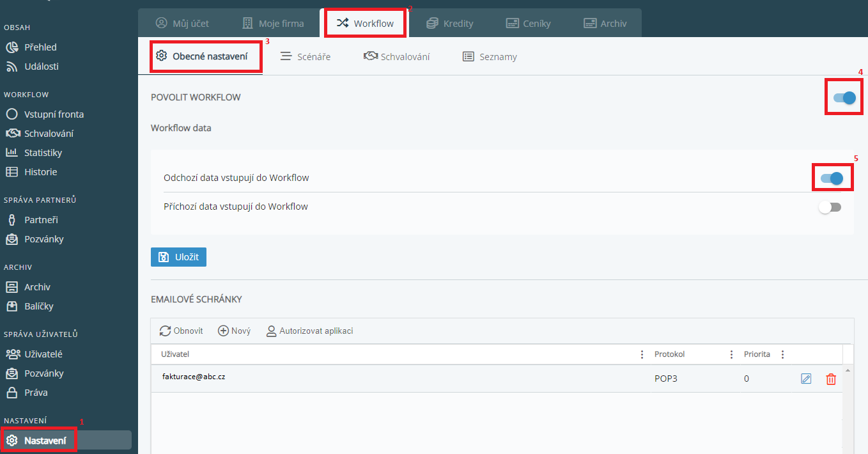This screenshot has width=868, height=454.
Task: Toggle the Povolit Workflow switch
Action: pos(844,98)
